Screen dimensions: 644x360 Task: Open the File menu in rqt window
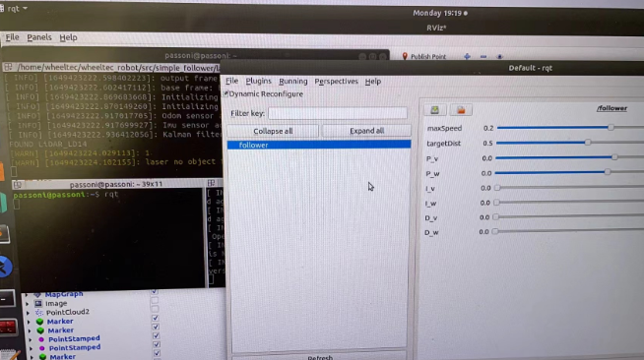(x=231, y=81)
